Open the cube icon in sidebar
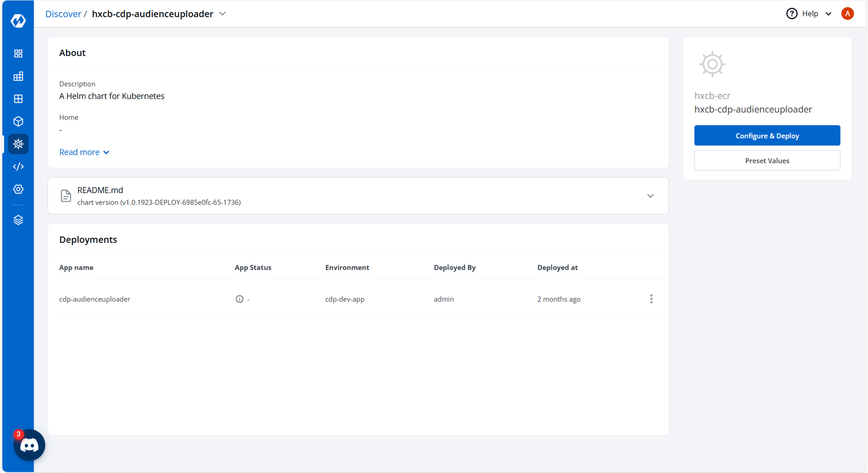This screenshot has width=868, height=473. click(x=18, y=121)
